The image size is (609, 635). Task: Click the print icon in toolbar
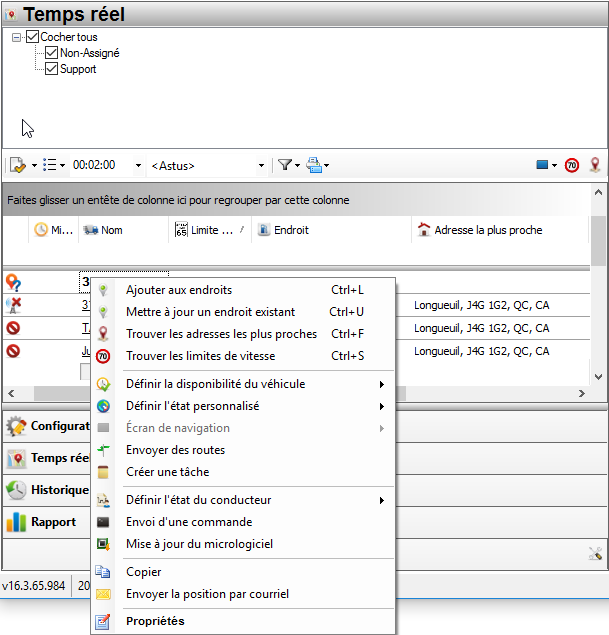(x=313, y=165)
